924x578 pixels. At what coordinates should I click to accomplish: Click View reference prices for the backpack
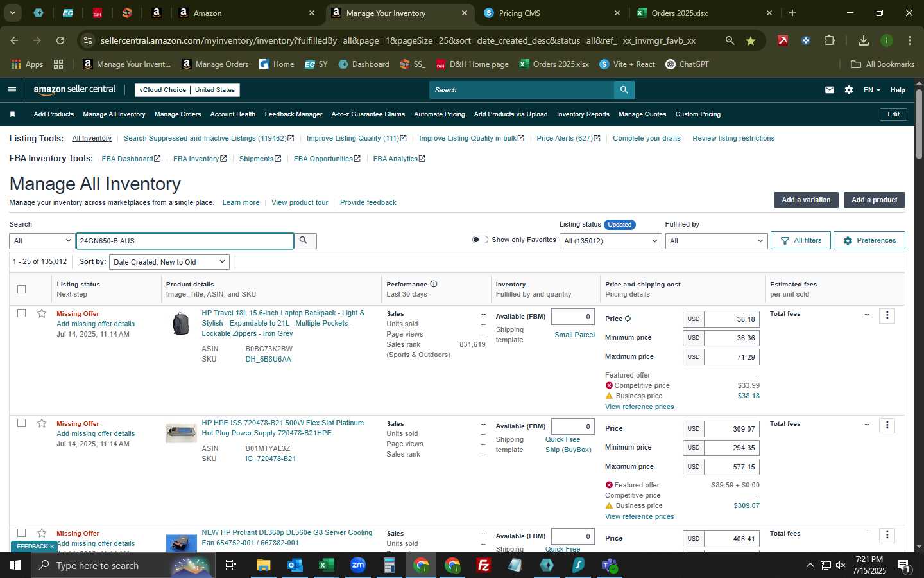pos(639,407)
